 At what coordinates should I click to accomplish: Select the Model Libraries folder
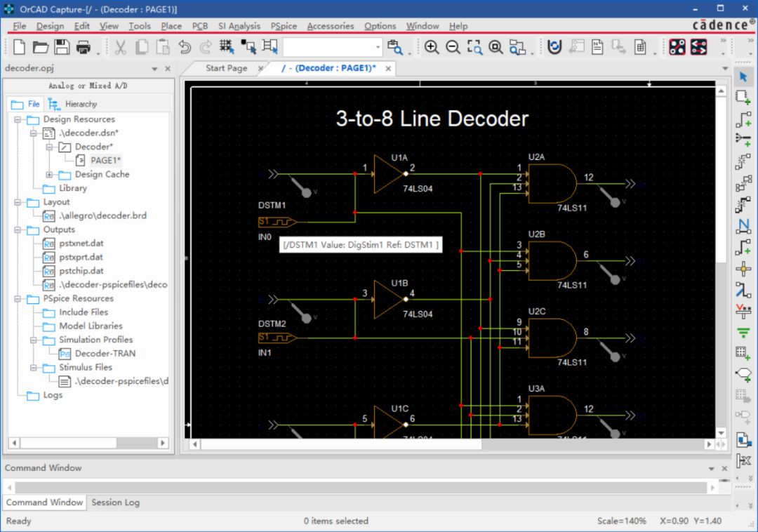(x=91, y=326)
